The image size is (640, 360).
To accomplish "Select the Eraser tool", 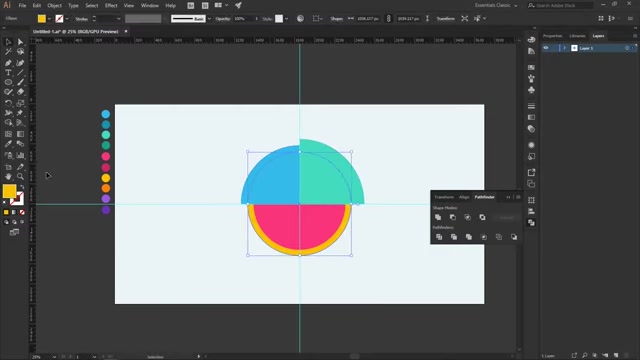I will coord(20,92).
